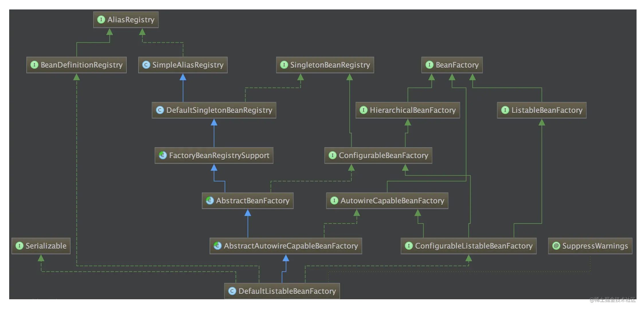Click the interface icon on SingletonBeanRegistry
The height and width of the screenshot is (311, 644).
click(x=284, y=65)
